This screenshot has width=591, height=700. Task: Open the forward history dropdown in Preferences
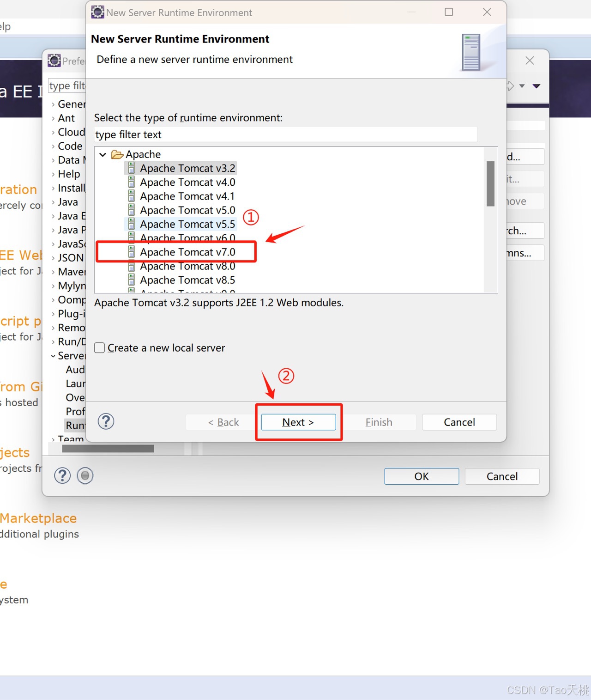(x=522, y=86)
